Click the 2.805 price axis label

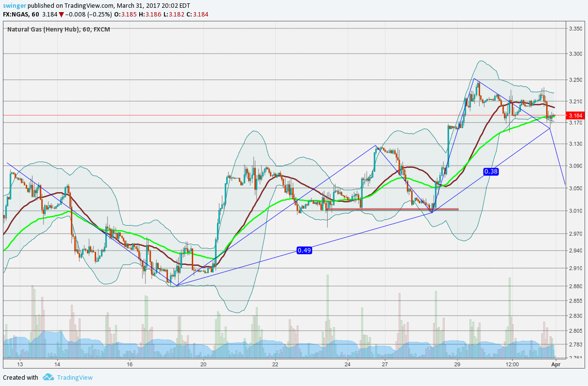[575, 331]
